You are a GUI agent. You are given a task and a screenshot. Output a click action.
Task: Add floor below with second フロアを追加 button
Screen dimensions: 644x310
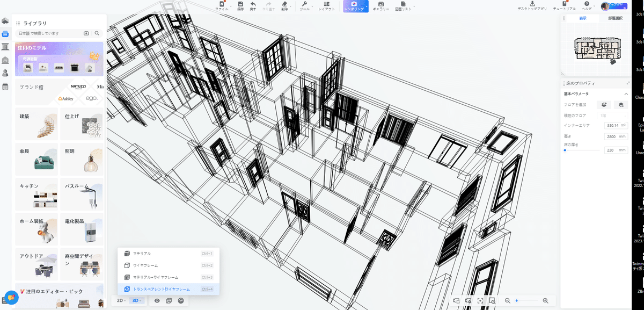point(621,105)
